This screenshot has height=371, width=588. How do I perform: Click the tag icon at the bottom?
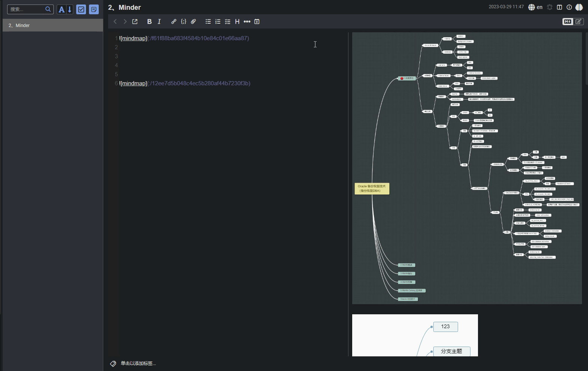113,363
